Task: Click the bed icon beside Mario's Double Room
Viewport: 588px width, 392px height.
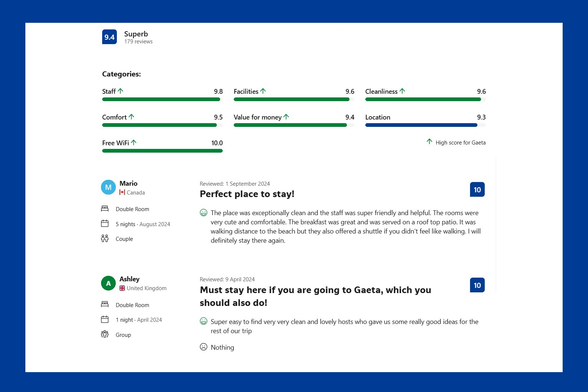Action: click(x=105, y=209)
